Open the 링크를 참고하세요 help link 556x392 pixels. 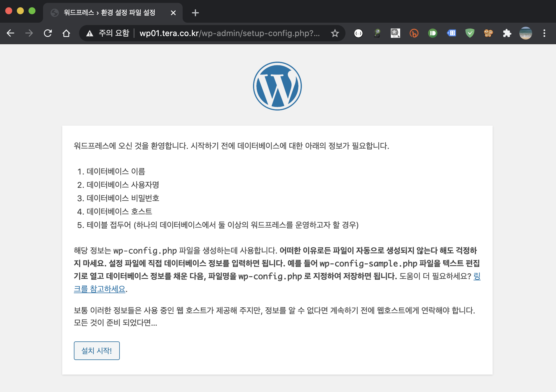pyautogui.click(x=99, y=289)
